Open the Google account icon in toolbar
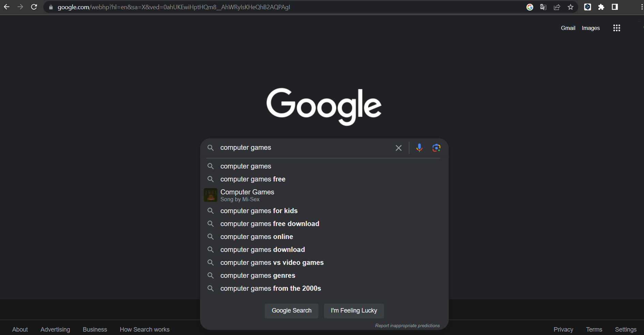The width and height of the screenshot is (644, 335). click(x=530, y=7)
